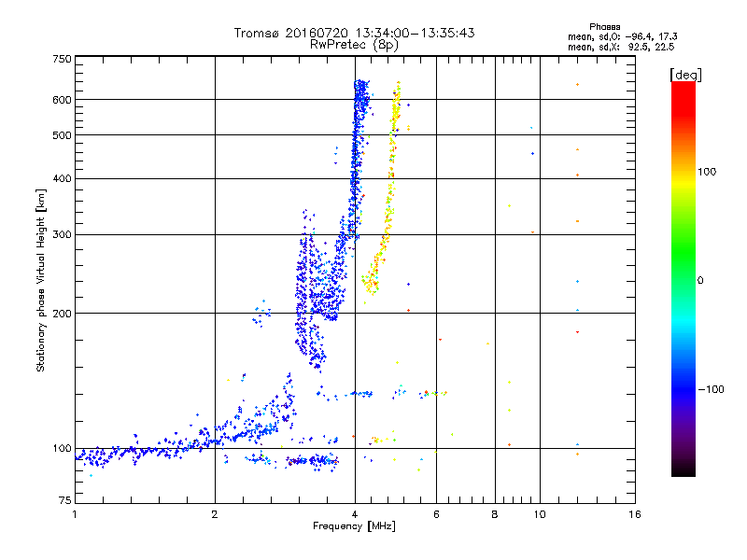Click the yellow X-mode trace near 5 MHz
Image resolution: width=747 pixels, height=560 pixels.
[390, 190]
